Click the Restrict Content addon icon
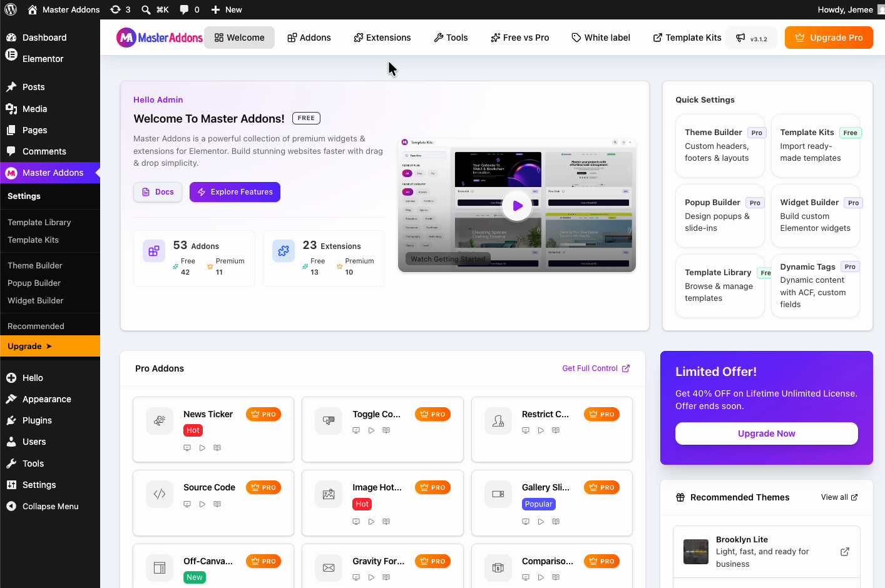 coord(498,421)
